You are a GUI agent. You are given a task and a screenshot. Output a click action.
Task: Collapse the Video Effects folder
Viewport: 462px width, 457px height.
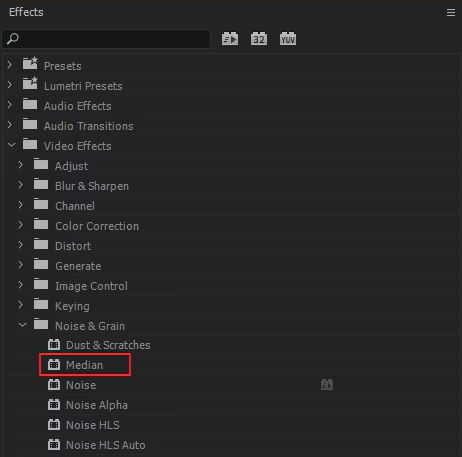point(11,145)
